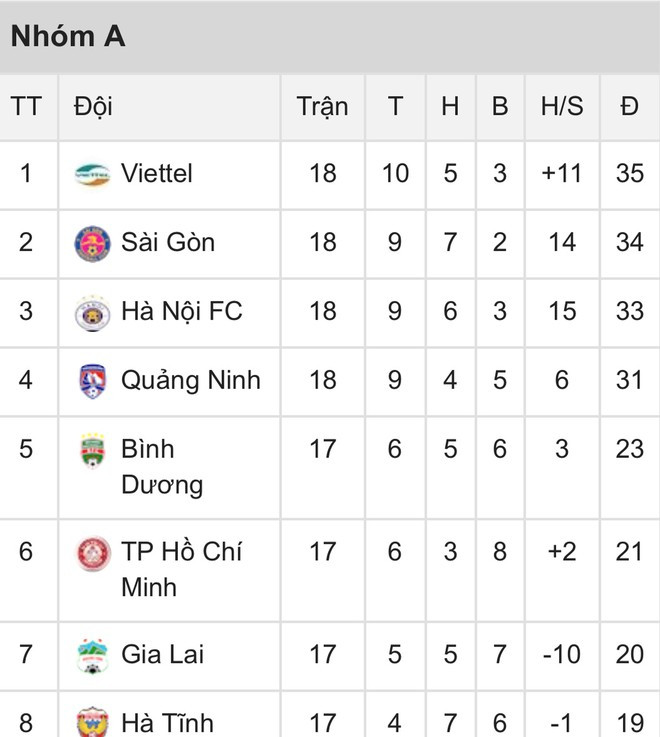Select the Gia Lai team logo
Image resolution: width=660 pixels, height=737 pixels.
93,655
